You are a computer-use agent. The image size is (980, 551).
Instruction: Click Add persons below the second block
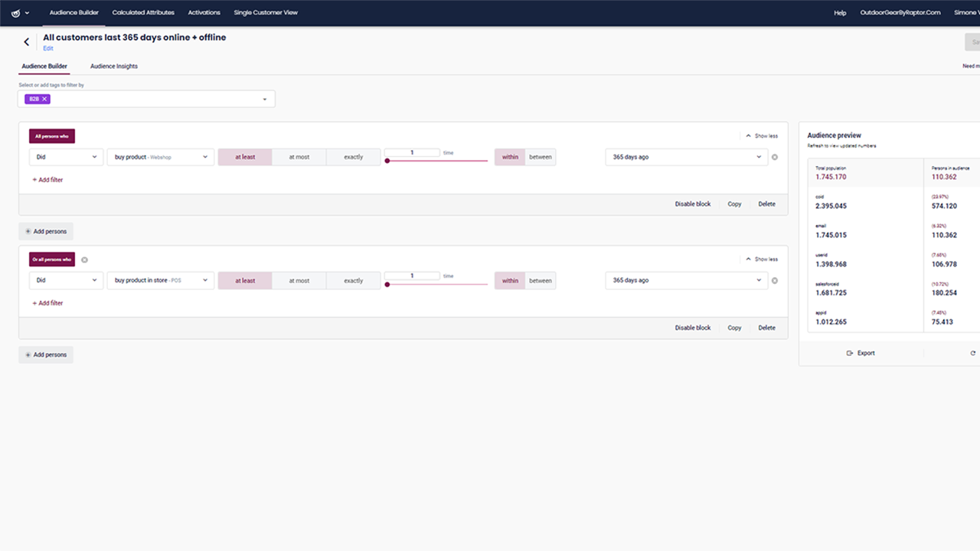click(x=46, y=355)
